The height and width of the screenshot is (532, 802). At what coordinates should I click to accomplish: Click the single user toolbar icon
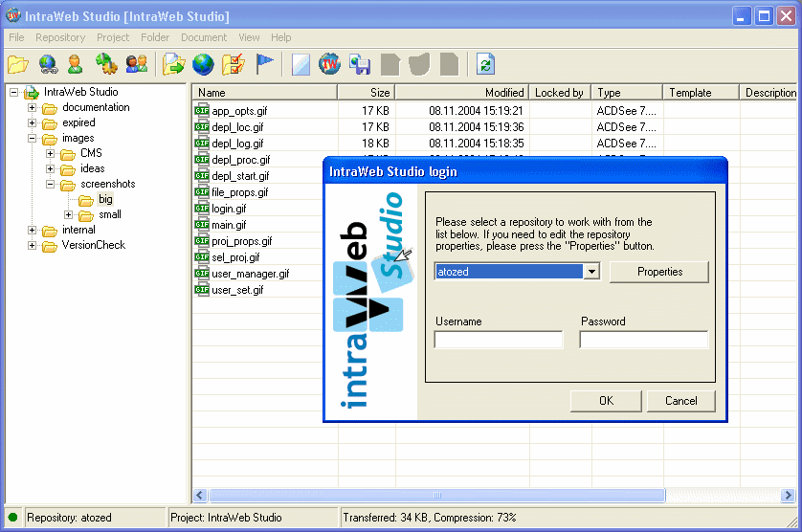click(76, 64)
